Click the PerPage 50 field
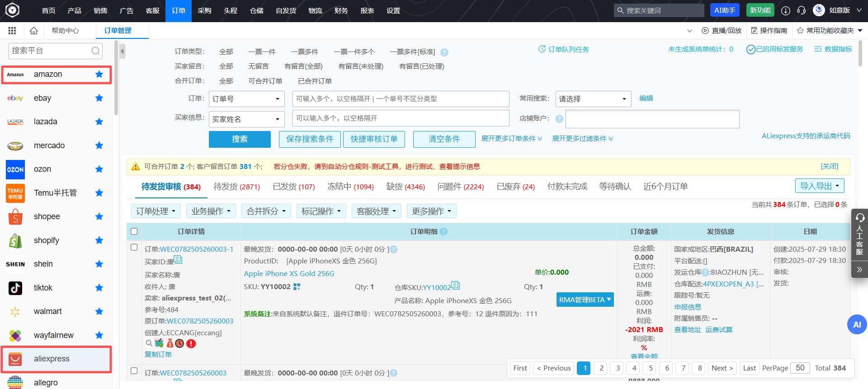Screen dimensions: 868x389 (x=800, y=368)
